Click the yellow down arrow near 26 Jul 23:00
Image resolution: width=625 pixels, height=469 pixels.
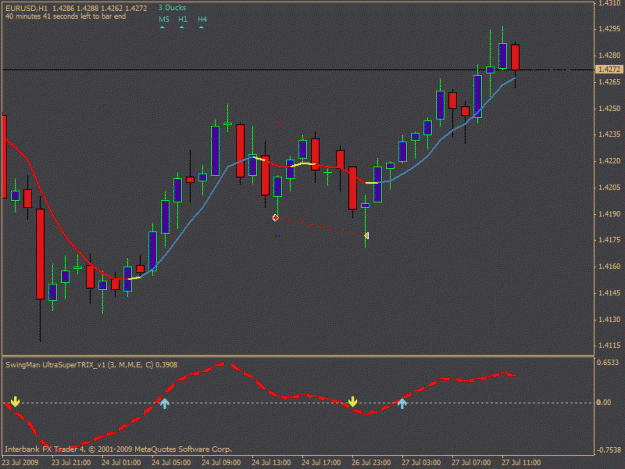click(x=352, y=401)
